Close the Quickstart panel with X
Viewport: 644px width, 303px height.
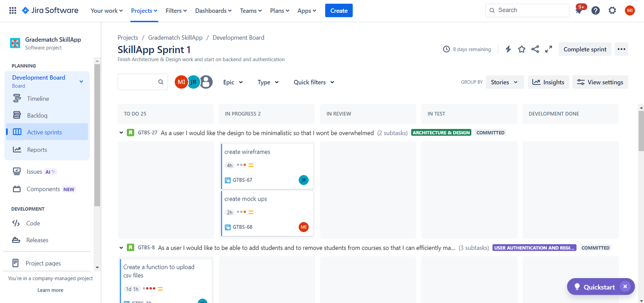coord(625,287)
